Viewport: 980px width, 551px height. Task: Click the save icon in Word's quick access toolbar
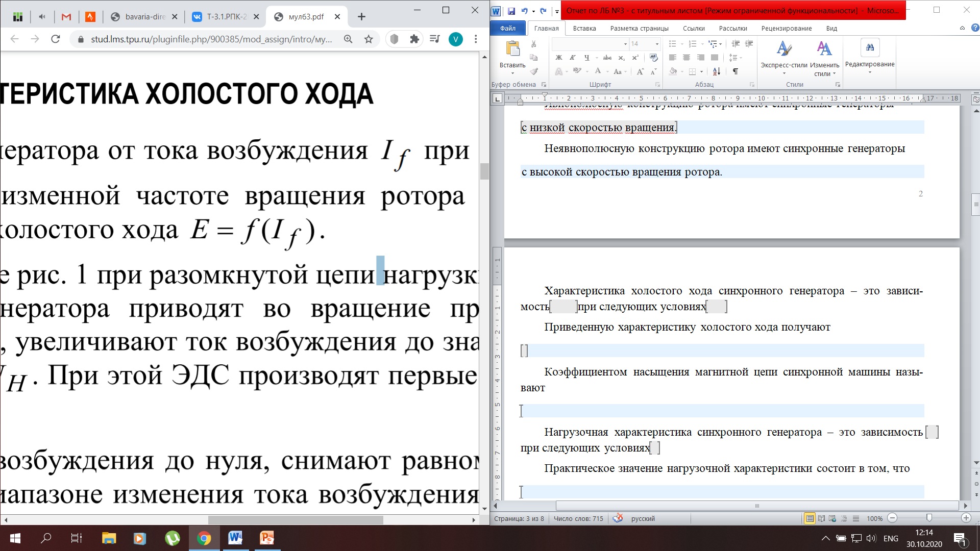[x=511, y=11]
